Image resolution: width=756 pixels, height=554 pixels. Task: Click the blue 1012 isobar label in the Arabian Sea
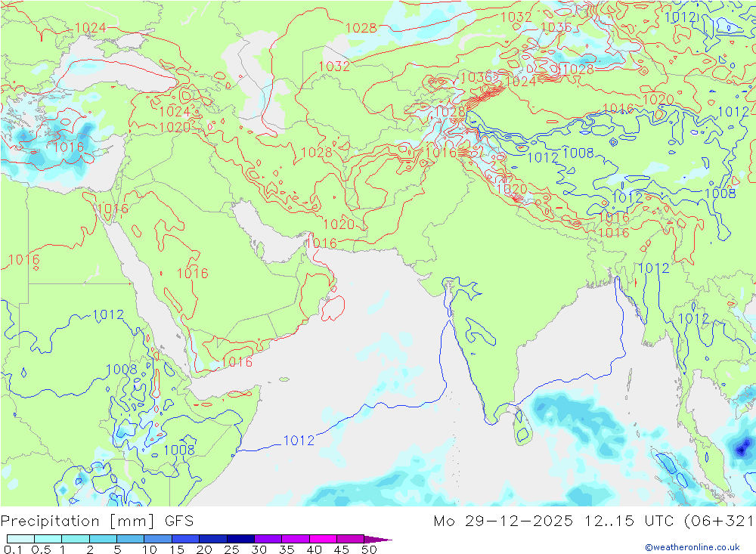point(299,440)
